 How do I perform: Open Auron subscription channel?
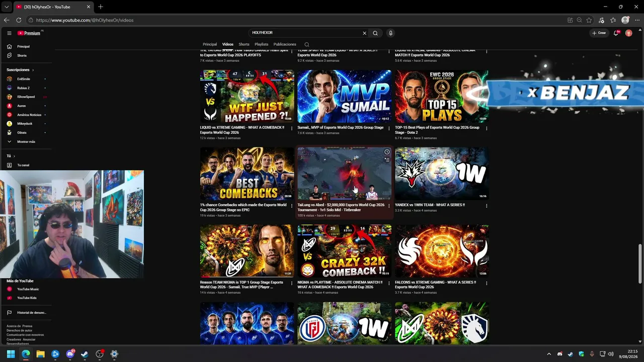(22, 106)
